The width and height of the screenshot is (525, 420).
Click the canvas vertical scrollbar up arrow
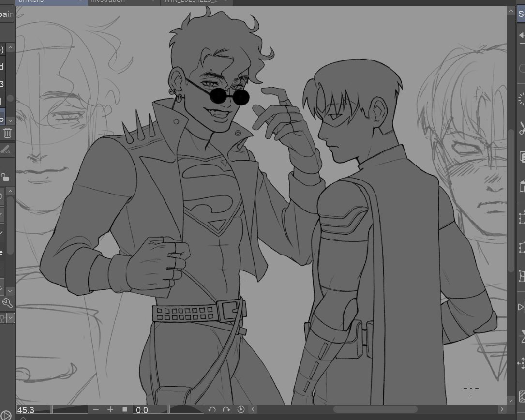point(510,11)
